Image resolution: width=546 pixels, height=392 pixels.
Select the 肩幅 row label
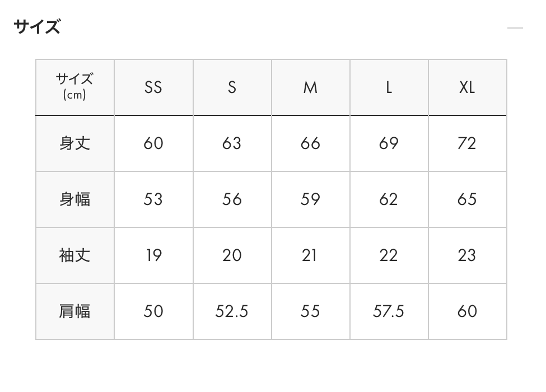74,311
